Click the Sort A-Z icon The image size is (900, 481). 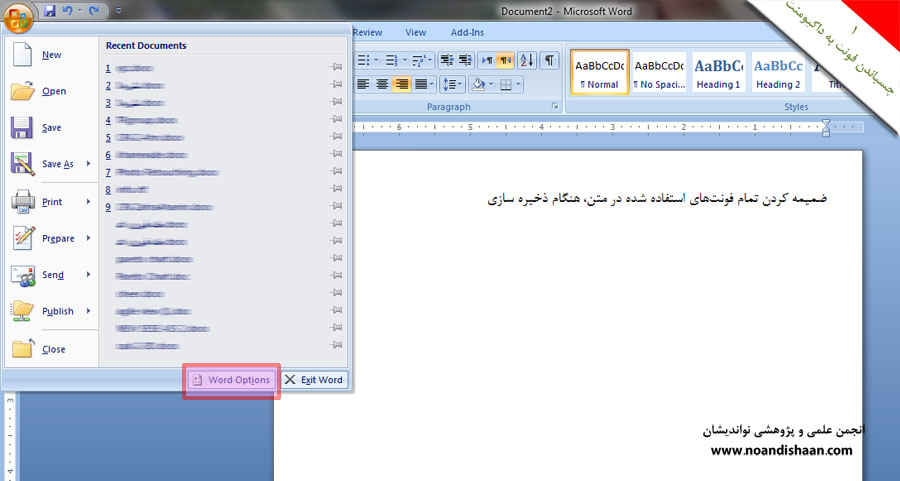(x=527, y=61)
